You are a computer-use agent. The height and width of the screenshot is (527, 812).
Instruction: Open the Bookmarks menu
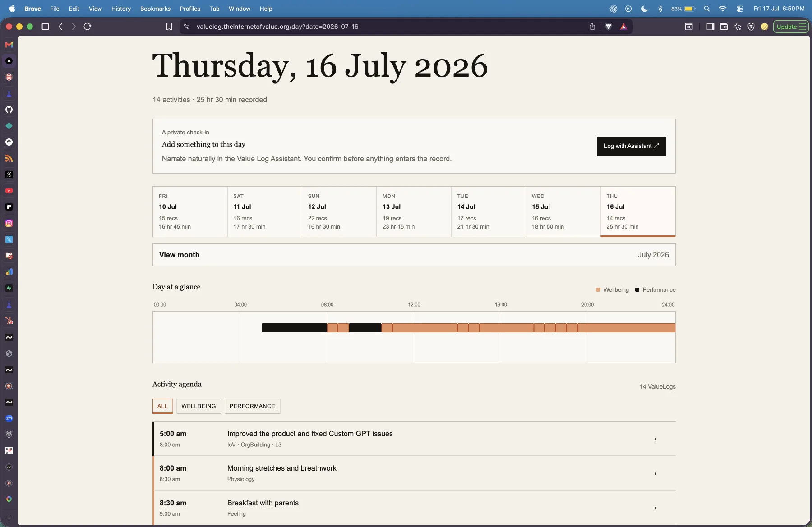pos(155,9)
